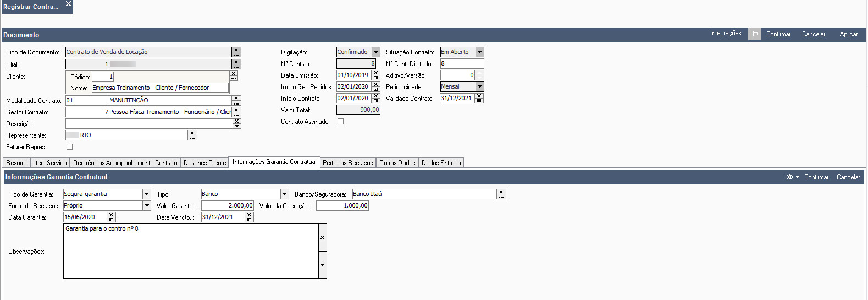Screen dimensions: 868x300
Task: Click Integrações in the Documento header
Action: coord(725,34)
